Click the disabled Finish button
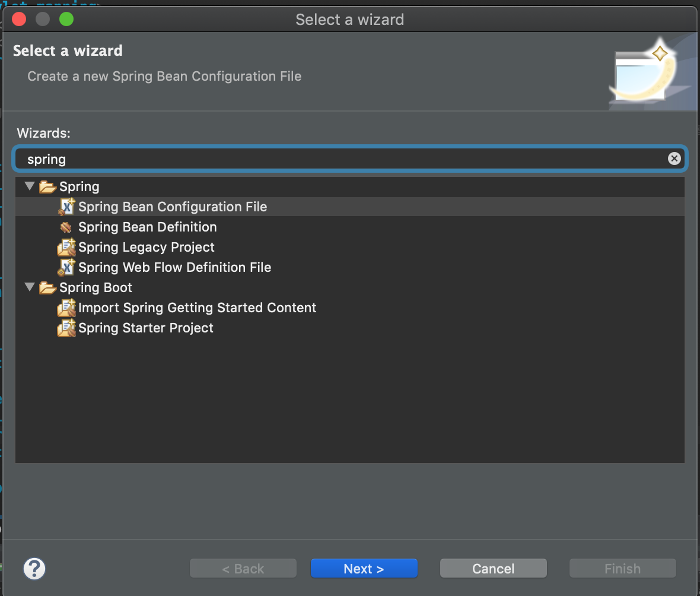 tap(622, 568)
